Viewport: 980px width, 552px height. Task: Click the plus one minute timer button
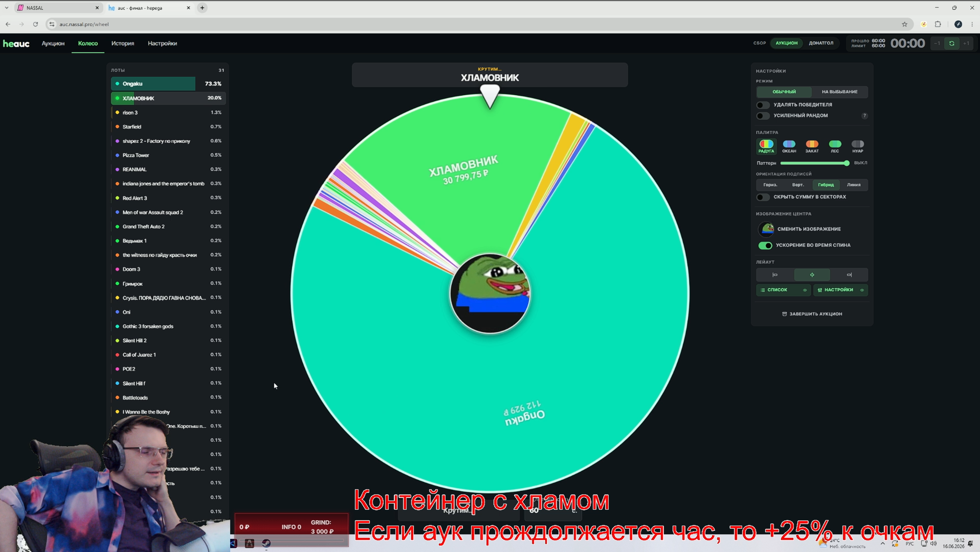point(966,43)
